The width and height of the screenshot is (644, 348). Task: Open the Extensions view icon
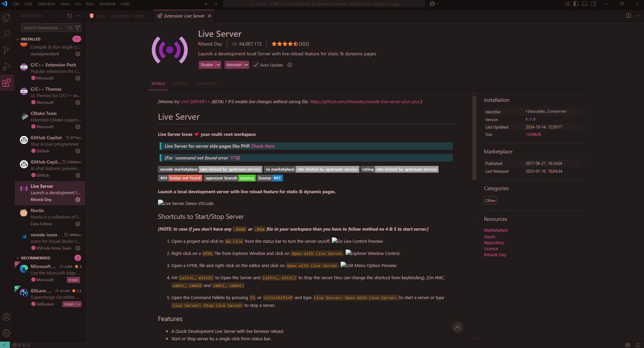[6, 83]
